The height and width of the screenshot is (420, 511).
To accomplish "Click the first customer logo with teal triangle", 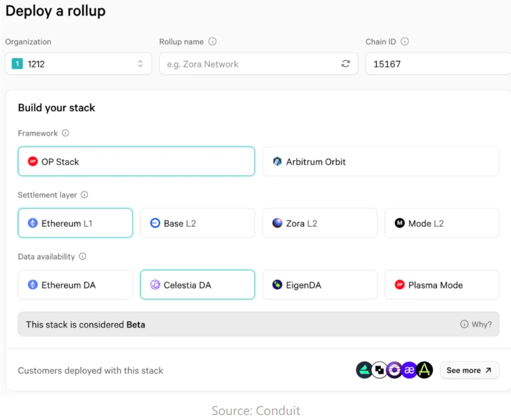I will click(x=364, y=370).
